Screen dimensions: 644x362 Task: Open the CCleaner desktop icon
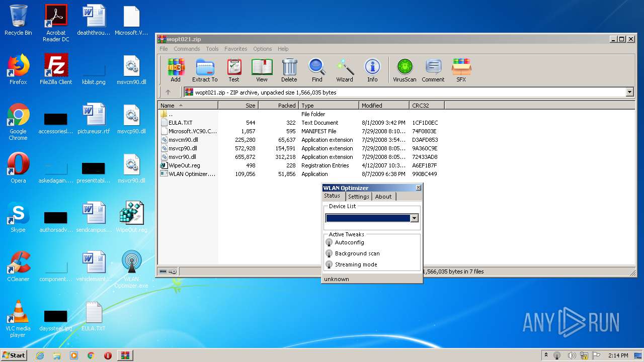click(x=18, y=267)
